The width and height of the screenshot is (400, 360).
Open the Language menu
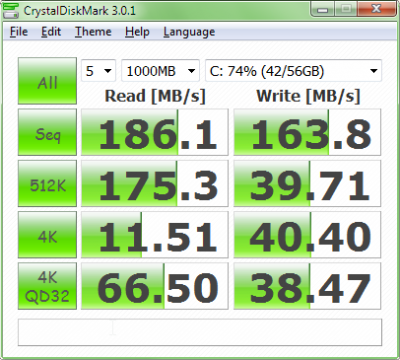click(189, 32)
